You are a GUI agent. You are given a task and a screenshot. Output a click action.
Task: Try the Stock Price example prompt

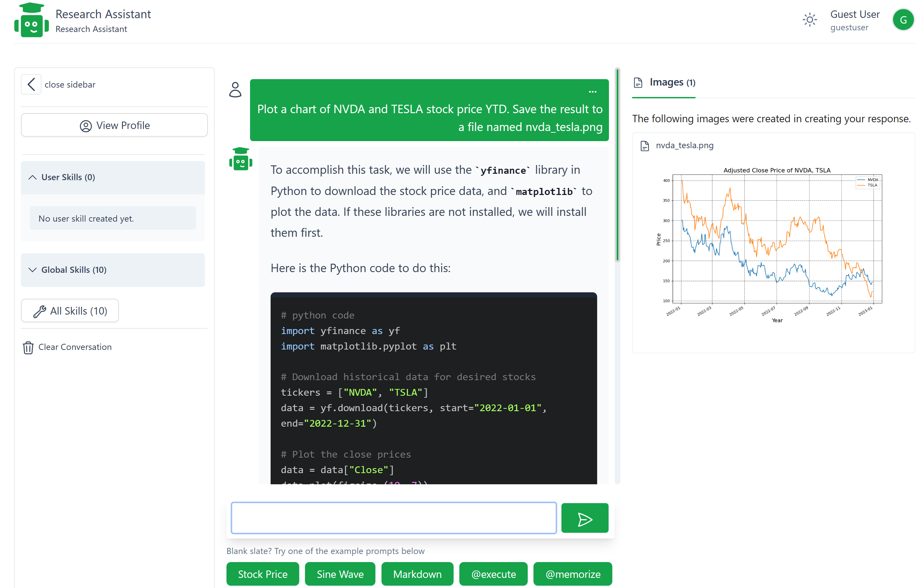pos(263,574)
